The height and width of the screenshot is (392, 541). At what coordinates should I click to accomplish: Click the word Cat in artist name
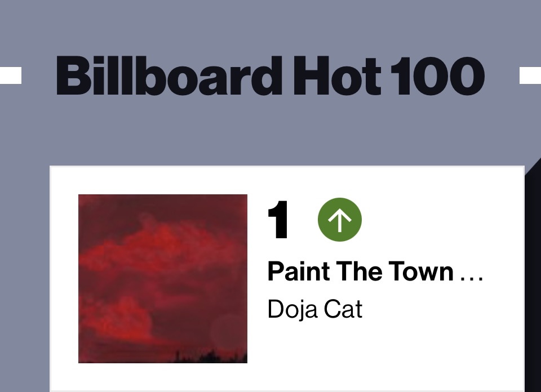tap(345, 309)
